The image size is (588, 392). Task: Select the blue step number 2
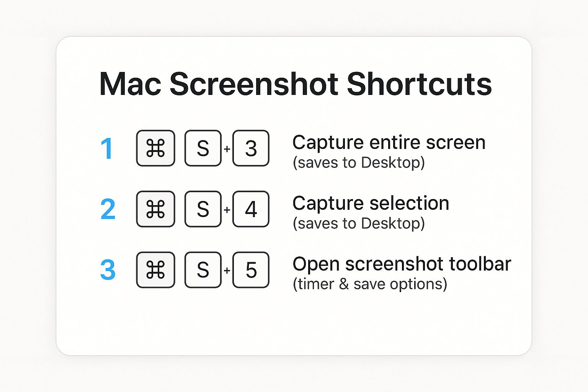tap(108, 209)
